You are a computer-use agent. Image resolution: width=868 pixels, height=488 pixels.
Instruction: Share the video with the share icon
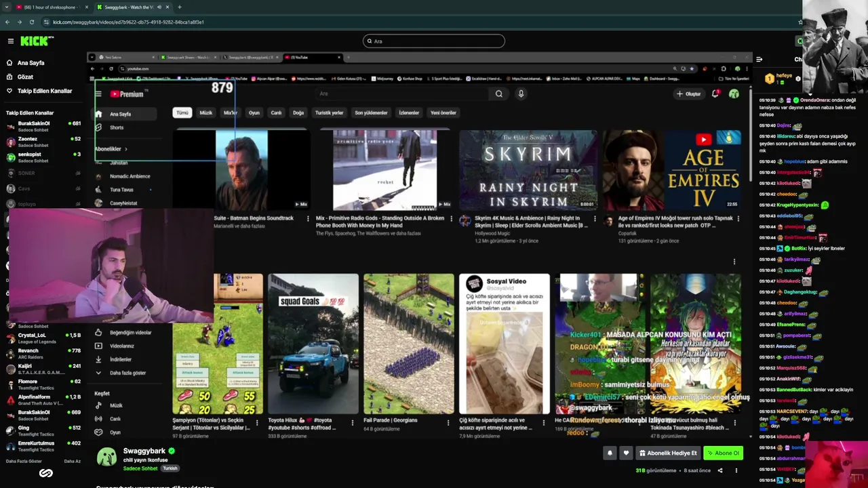click(720, 470)
